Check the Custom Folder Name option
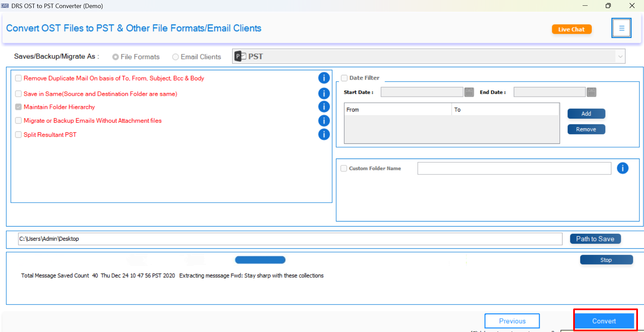Screen dimensions: 644x332 coord(344,168)
